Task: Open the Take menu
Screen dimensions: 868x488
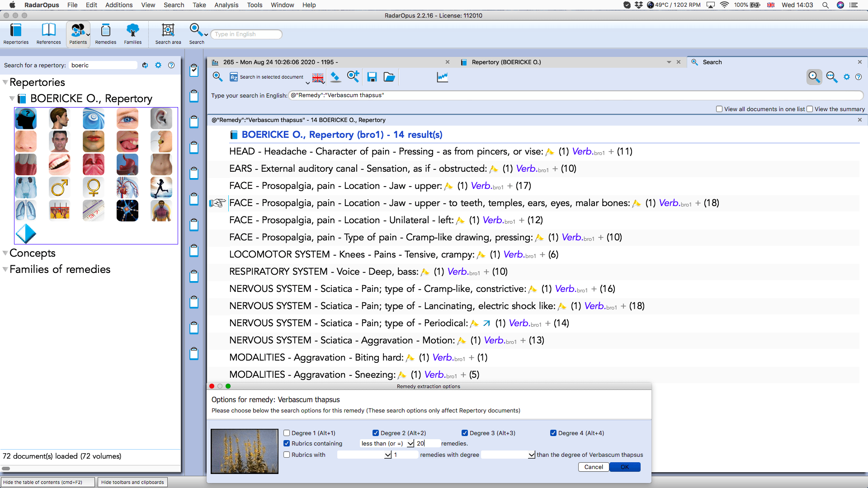Action: pos(199,5)
